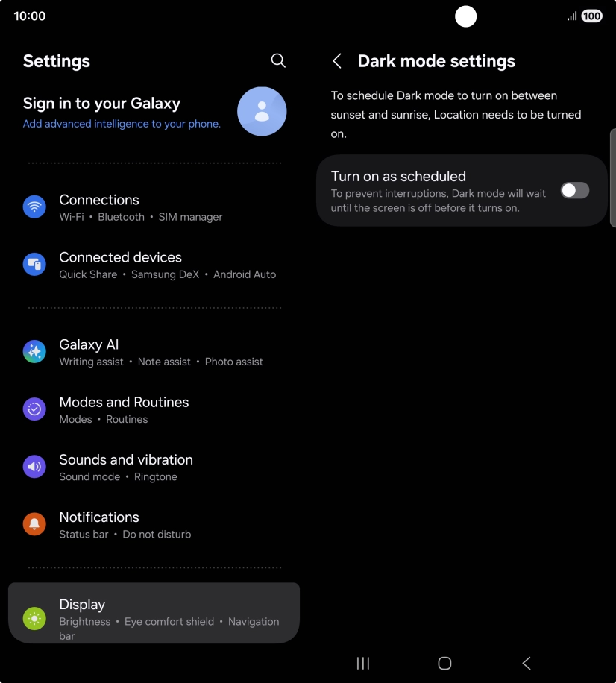Tap Sign in to your Galaxy
Screen dimensions: 616x683
click(101, 103)
